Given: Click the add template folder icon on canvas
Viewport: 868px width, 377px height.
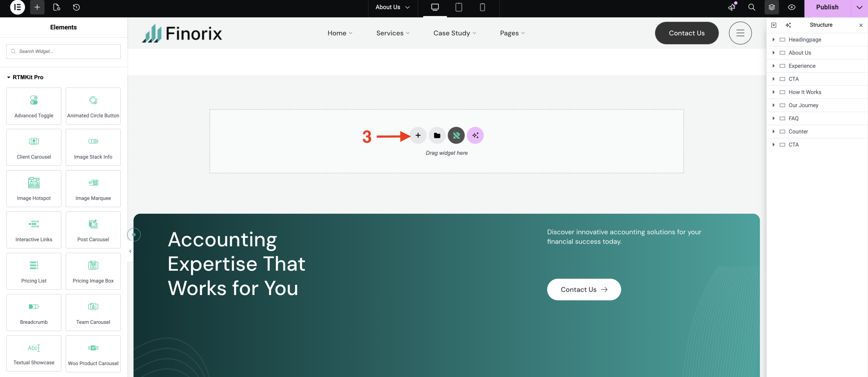Looking at the screenshot, I should tap(437, 135).
